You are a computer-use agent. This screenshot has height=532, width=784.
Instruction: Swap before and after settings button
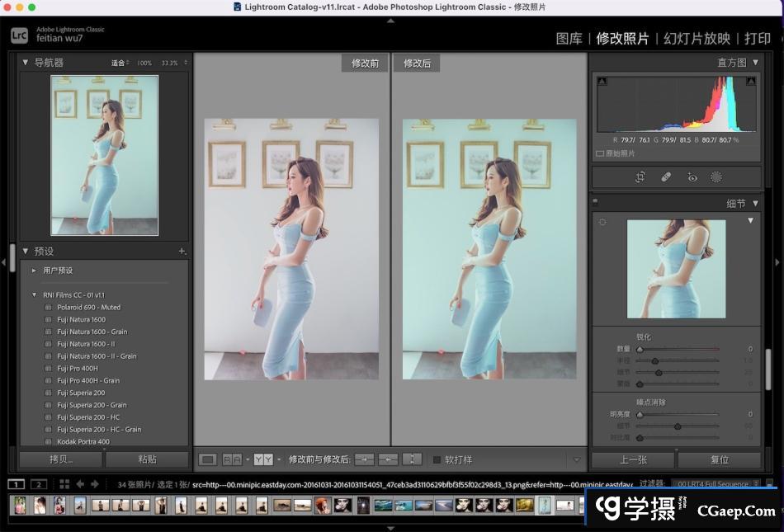tap(413, 459)
